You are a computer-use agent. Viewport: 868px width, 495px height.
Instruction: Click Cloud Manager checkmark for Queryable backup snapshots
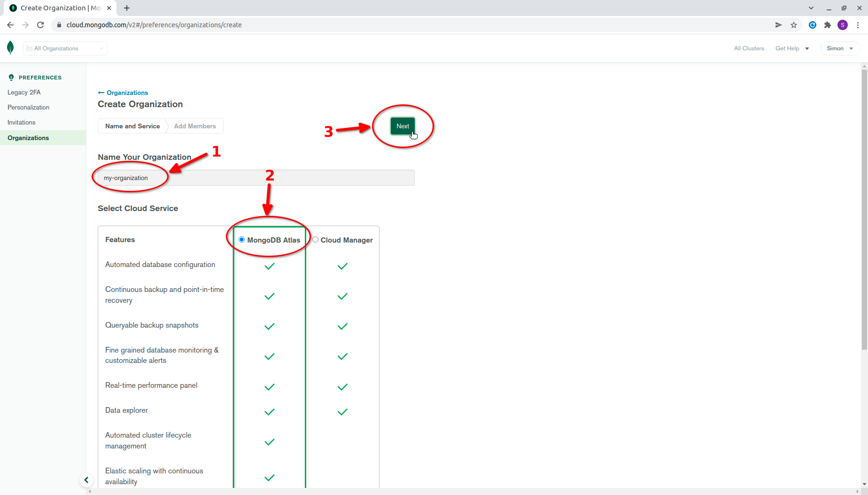(x=343, y=326)
